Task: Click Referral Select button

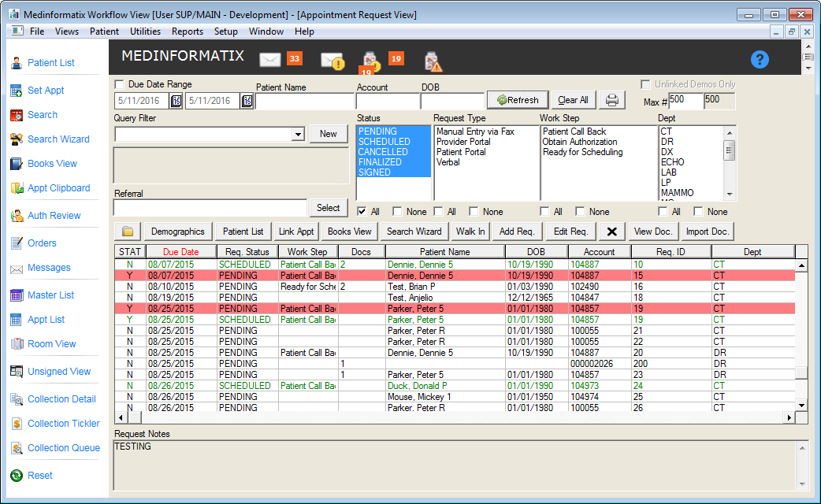Action: click(329, 208)
